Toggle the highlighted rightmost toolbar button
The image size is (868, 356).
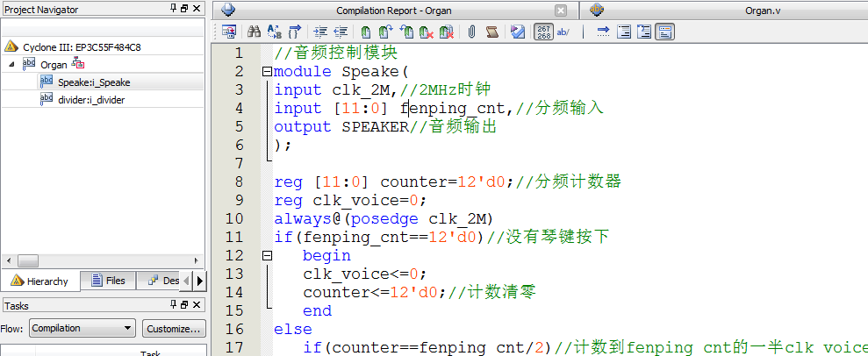[665, 32]
